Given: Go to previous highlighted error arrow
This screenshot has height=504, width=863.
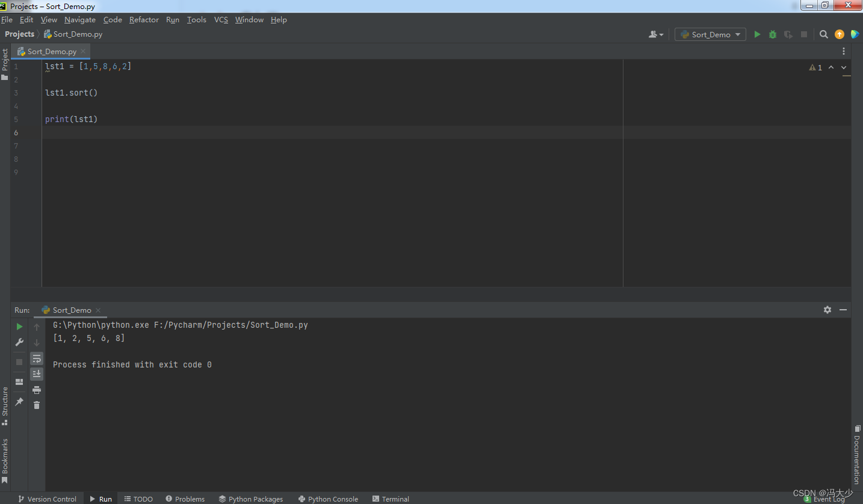Looking at the screenshot, I should [831, 67].
